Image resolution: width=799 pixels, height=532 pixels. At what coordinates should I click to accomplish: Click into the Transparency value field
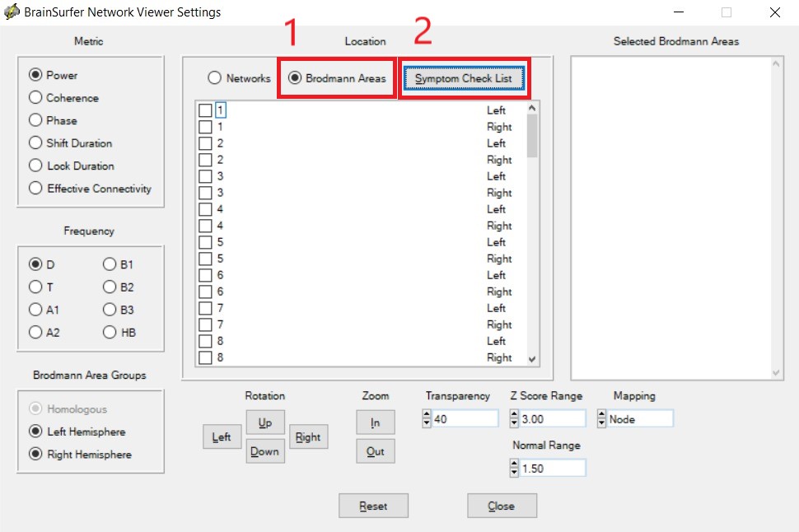465,419
